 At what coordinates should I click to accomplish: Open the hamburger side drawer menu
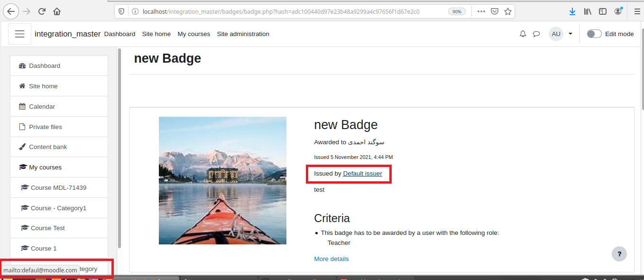click(x=19, y=34)
